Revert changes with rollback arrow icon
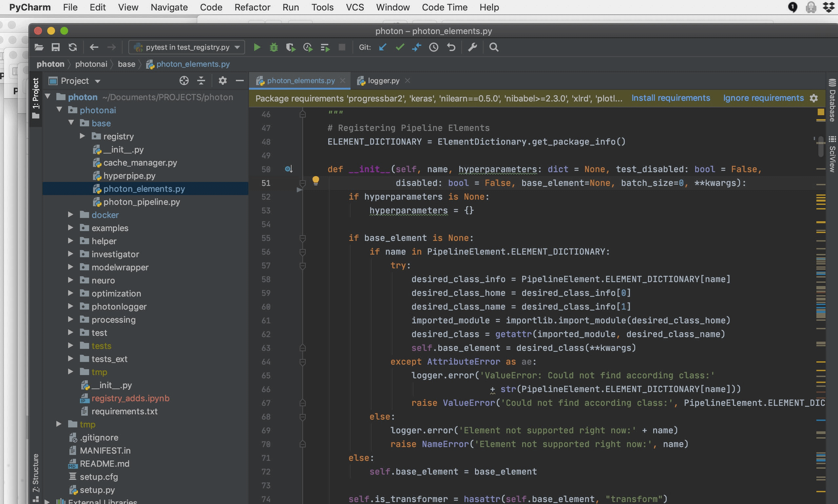 (x=451, y=47)
